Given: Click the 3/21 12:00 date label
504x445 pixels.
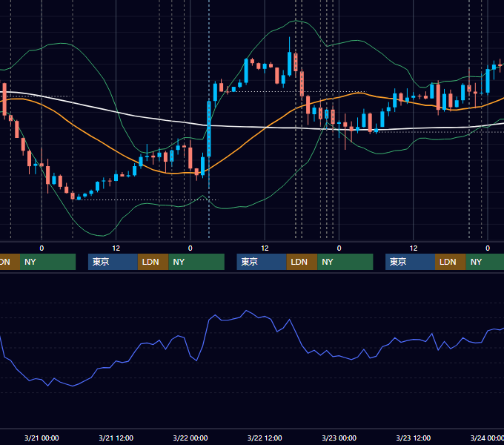Looking at the screenshot, I should (x=116, y=438).
